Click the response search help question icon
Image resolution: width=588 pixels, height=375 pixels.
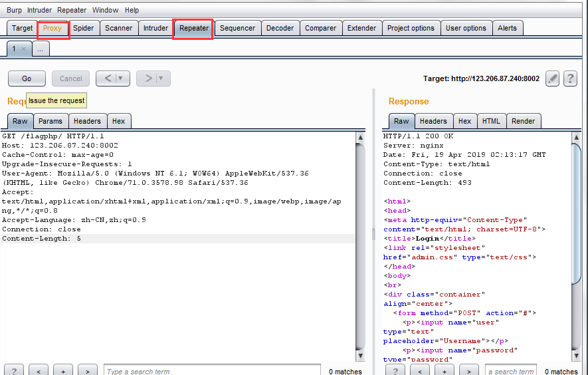[x=395, y=371]
